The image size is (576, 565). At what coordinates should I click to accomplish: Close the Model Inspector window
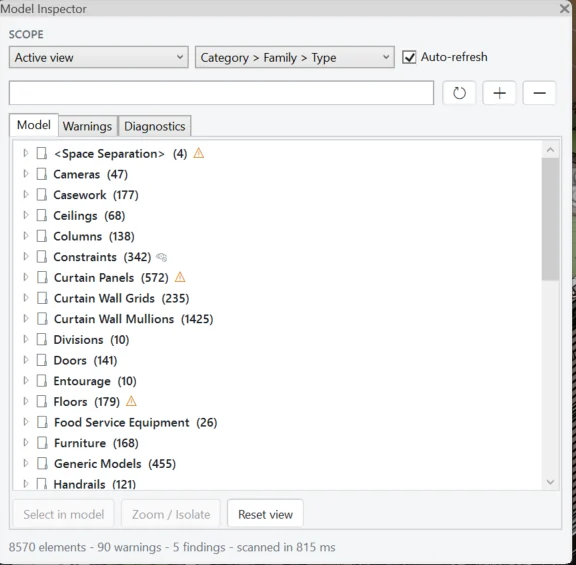[x=565, y=8]
